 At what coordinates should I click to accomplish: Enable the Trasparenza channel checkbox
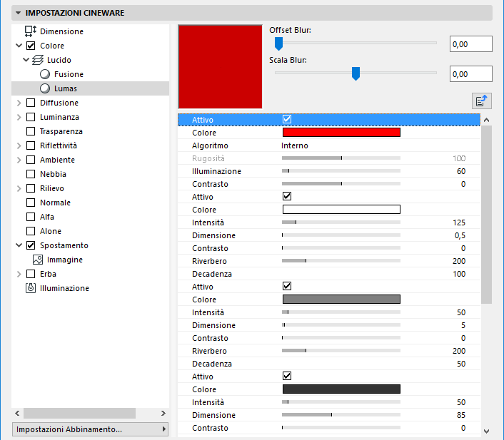[x=31, y=131]
